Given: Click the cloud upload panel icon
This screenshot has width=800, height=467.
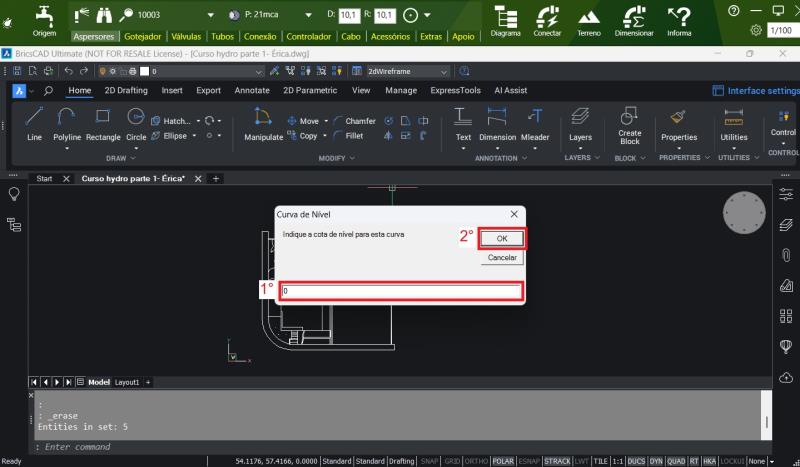Looking at the screenshot, I should click(x=786, y=378).
